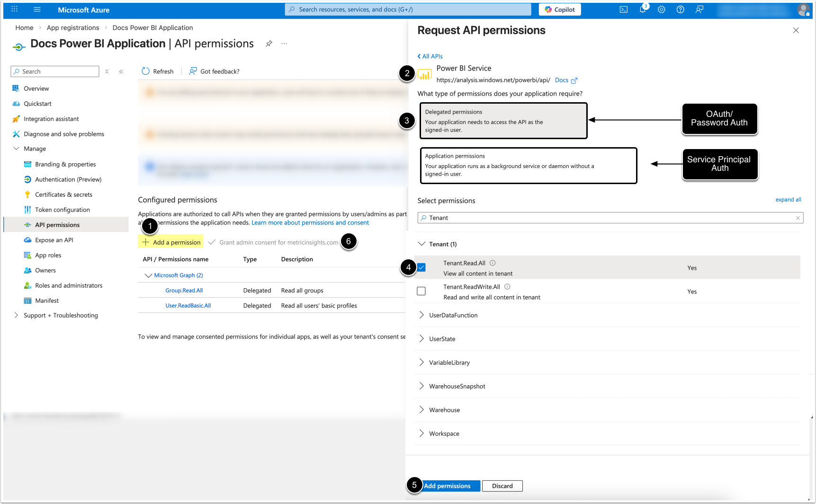Open the User.ReadBasic.All permission
This screenshot has height=504, width=816.
click(188, 306)
